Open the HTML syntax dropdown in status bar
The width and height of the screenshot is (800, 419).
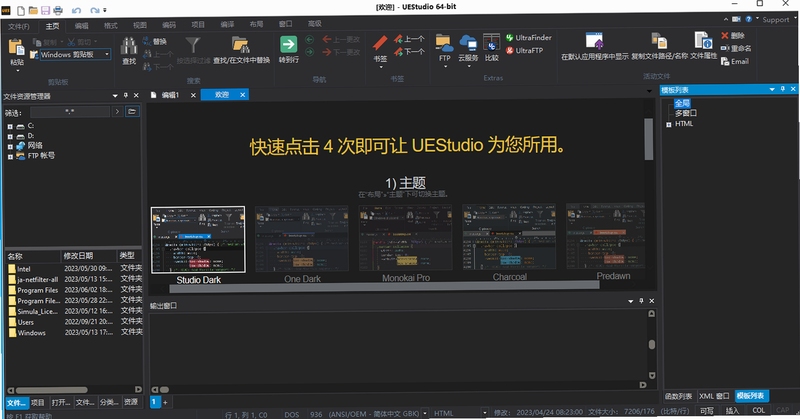pos(484,413)
